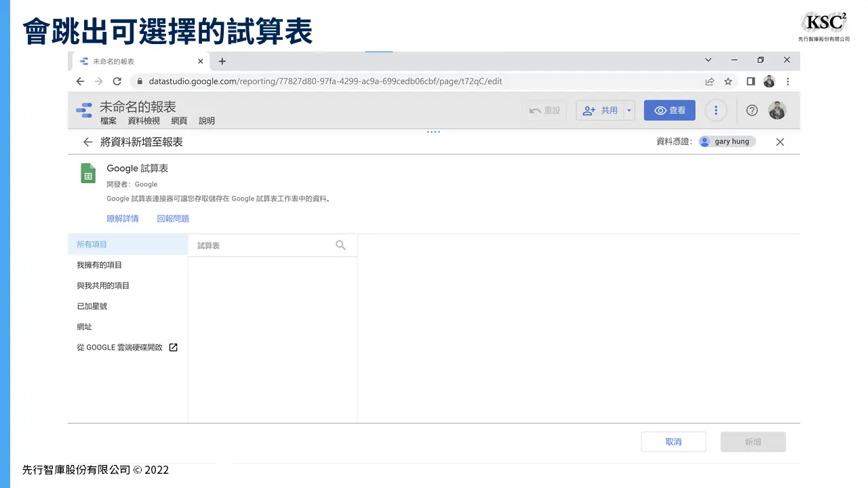Select 網址 category

point(127,327)
